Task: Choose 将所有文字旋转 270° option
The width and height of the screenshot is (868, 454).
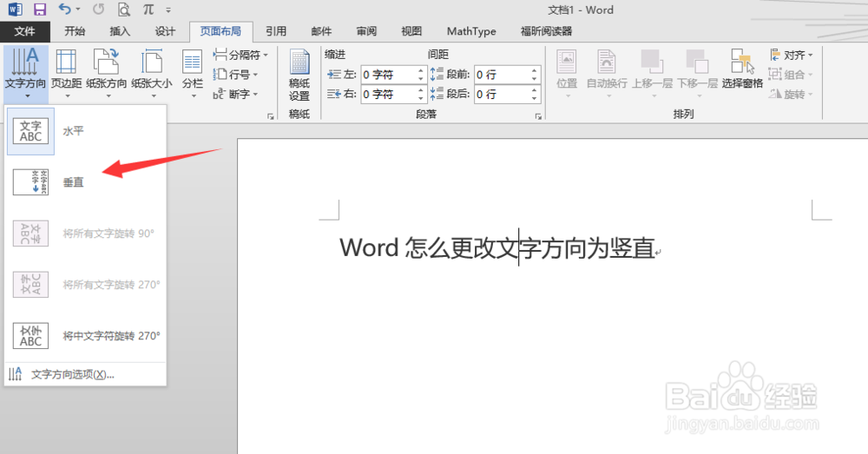Action: coord(85,284)
